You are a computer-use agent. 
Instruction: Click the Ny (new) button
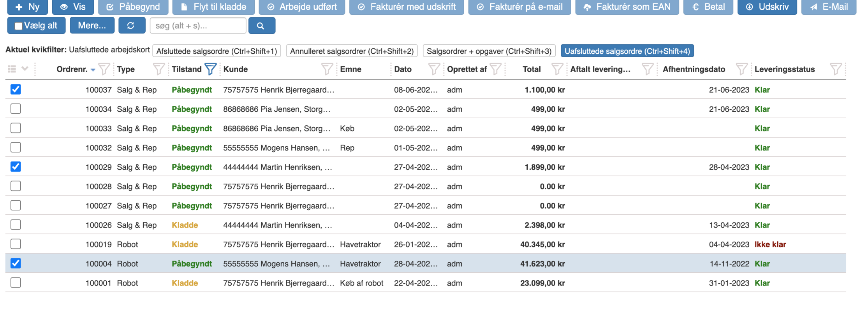27,7
